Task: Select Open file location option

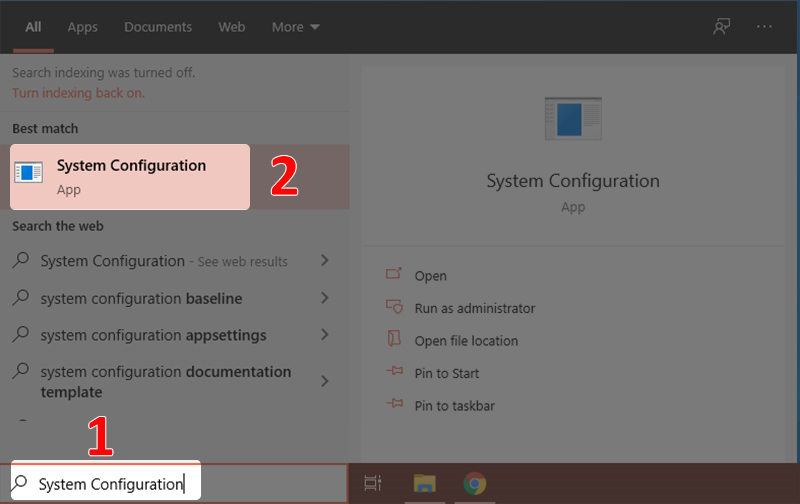Action: (x=466, y=341)
